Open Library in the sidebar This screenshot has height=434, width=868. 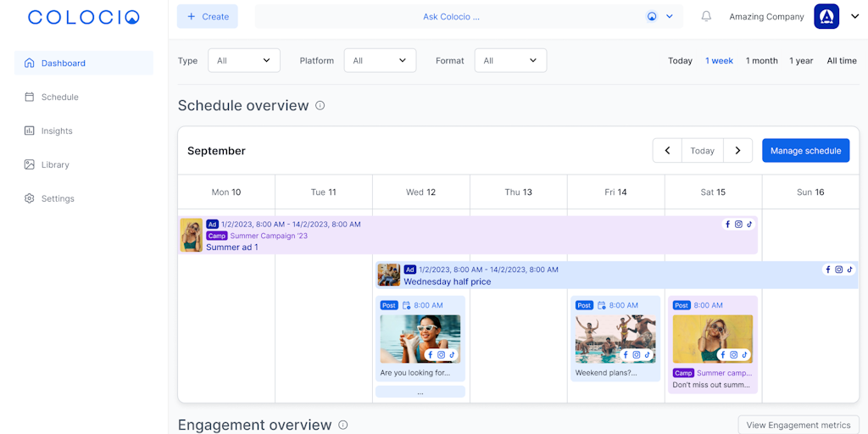(x=55, y=164)
